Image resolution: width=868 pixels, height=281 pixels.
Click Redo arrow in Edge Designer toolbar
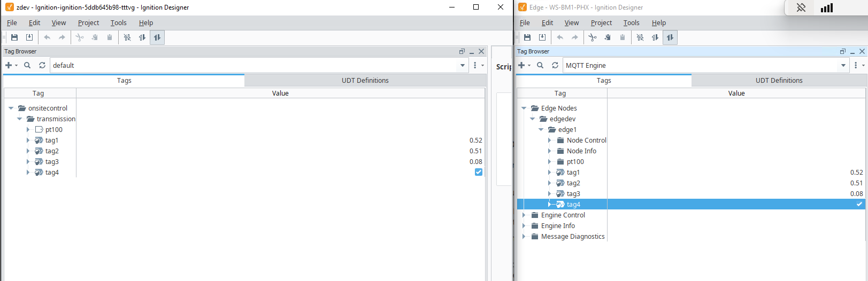[x=575, y=37]
